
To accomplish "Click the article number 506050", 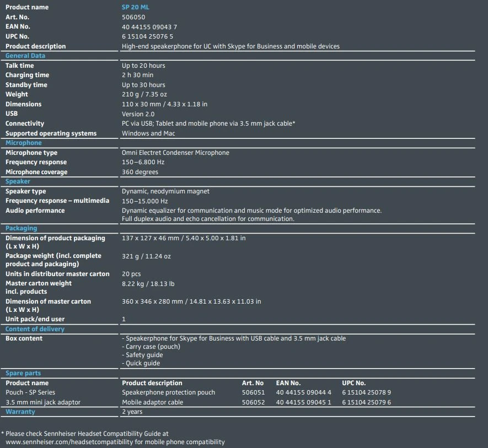I will [133, 17].
